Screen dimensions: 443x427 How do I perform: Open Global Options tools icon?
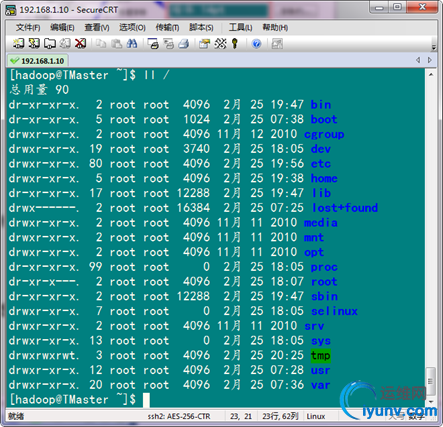pyautogui.click(x=220, y=43)
